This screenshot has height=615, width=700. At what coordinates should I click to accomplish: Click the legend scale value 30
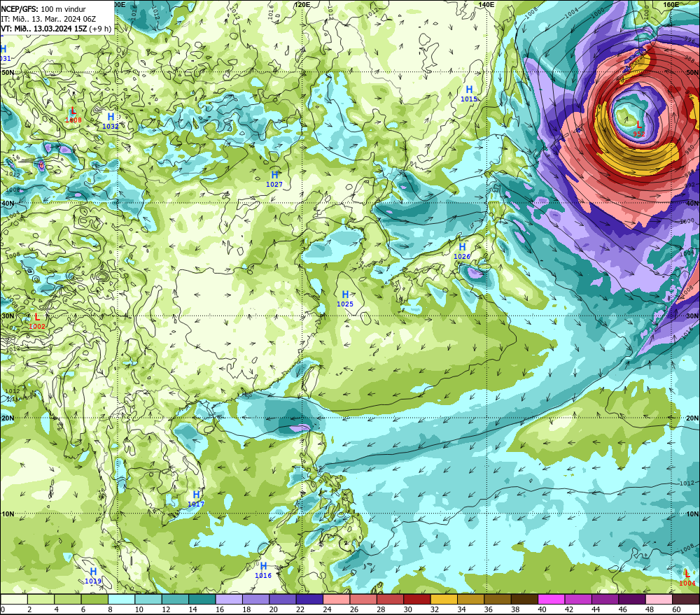pyautogui.click(x=407, y=609)
